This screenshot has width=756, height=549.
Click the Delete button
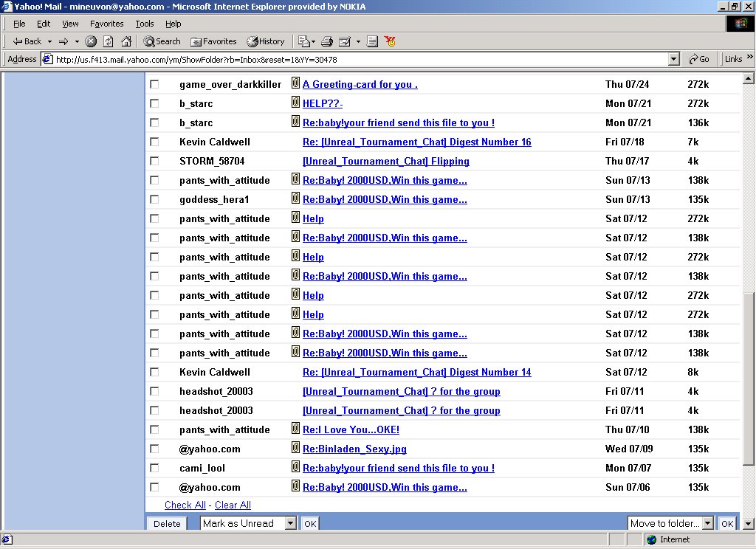tap(167, 523)
